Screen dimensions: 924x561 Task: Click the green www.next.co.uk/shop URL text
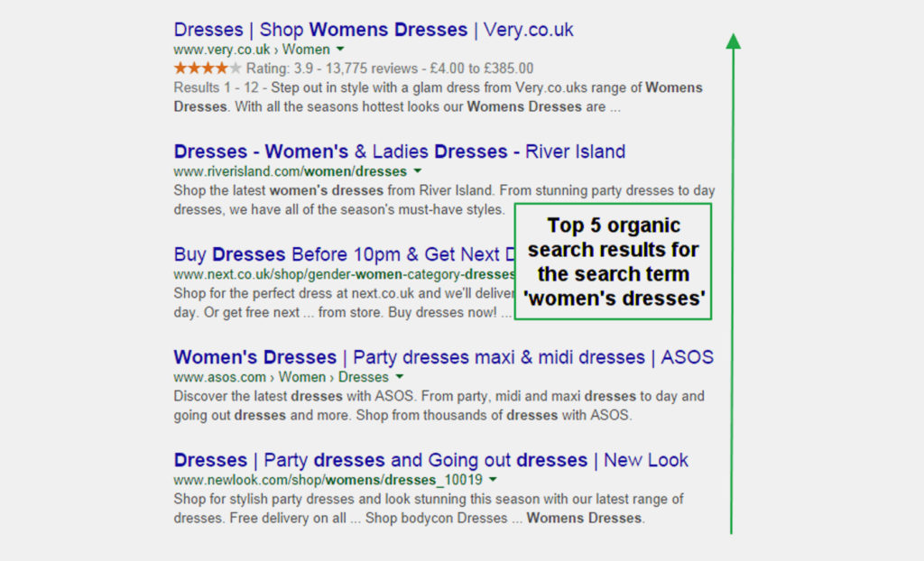pos(343,274)
